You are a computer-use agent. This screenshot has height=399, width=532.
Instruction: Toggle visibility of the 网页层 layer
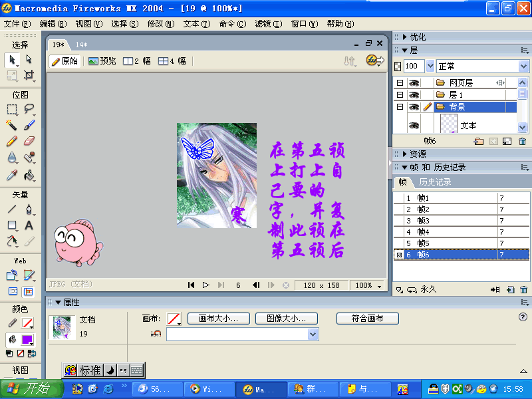(414, 82)
